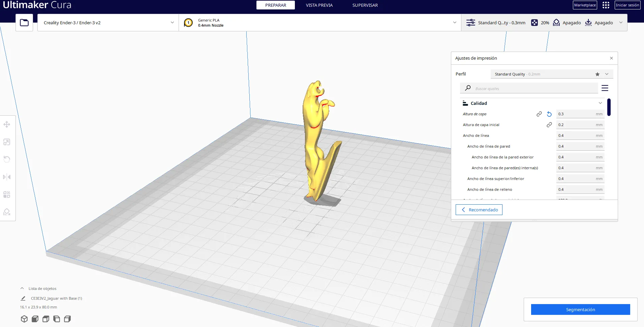
Task: Go back to Recomendado settings
Action: 479,210
